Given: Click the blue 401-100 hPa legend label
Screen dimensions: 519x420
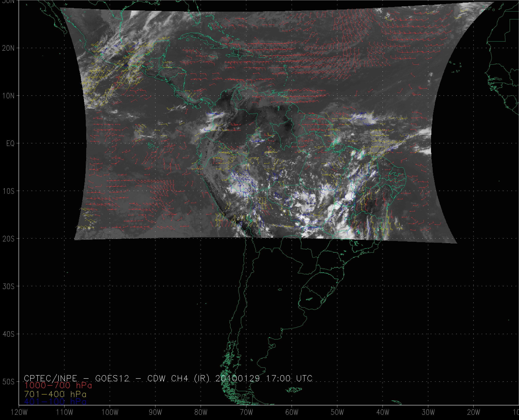Looking at the screenshot, I should (55, 402).
